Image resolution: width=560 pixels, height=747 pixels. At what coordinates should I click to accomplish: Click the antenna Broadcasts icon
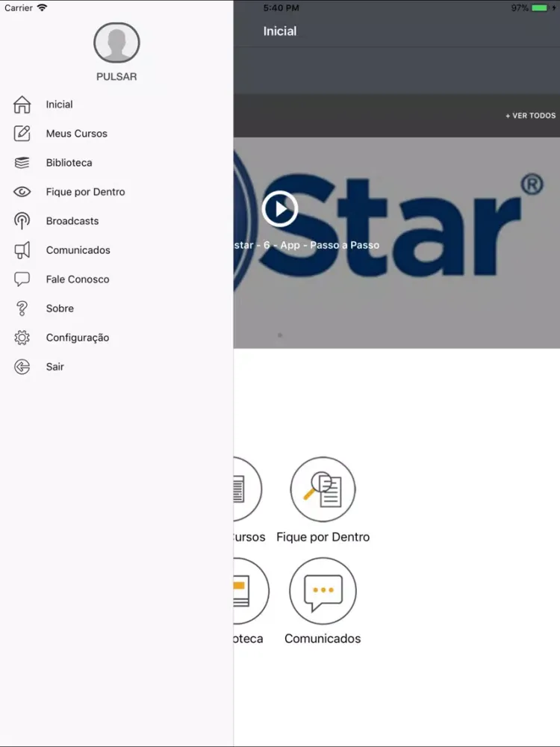tap(22, 220)
